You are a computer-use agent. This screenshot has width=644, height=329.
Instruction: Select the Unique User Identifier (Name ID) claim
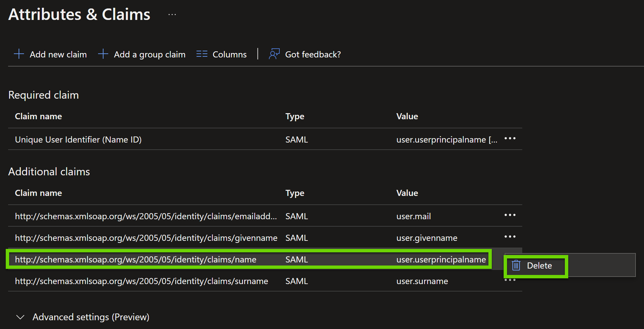pyautogui.click(x=78, y=140)
